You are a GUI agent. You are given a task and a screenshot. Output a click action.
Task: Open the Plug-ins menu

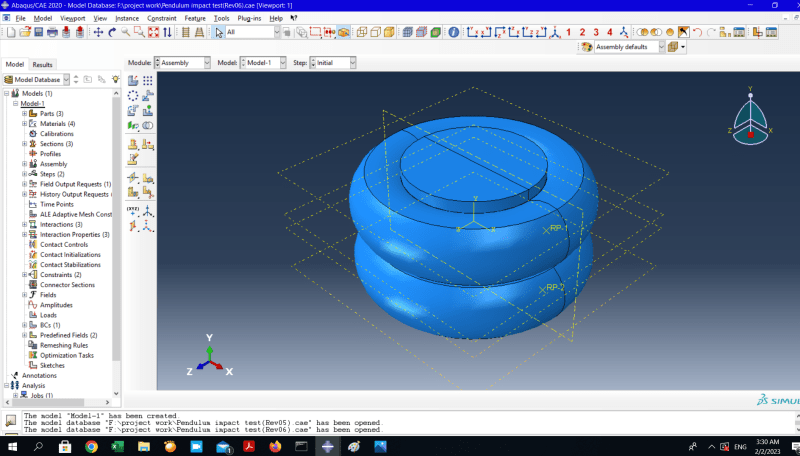249,18
